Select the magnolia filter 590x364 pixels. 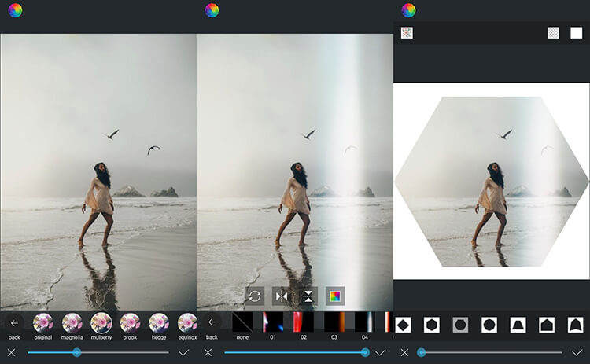72,322
